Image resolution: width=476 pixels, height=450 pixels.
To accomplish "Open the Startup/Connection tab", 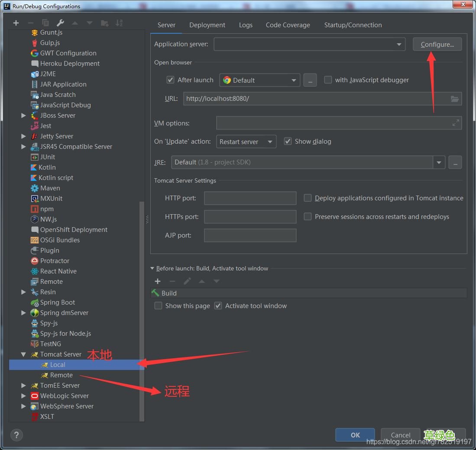I will tap(353, 25).
